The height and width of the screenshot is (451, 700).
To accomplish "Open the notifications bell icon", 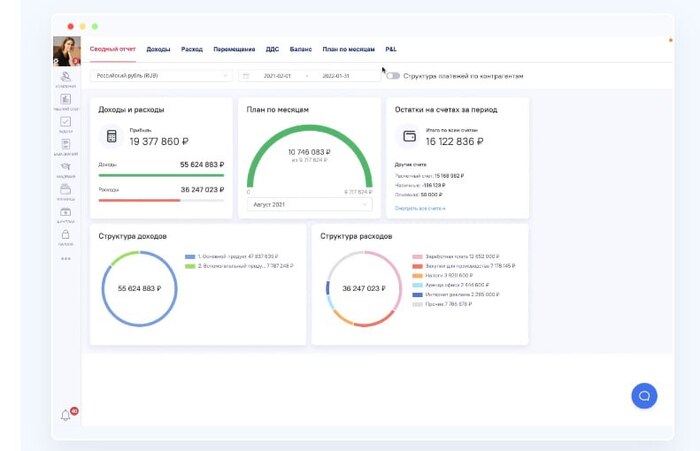I will [x=66, y=415].
